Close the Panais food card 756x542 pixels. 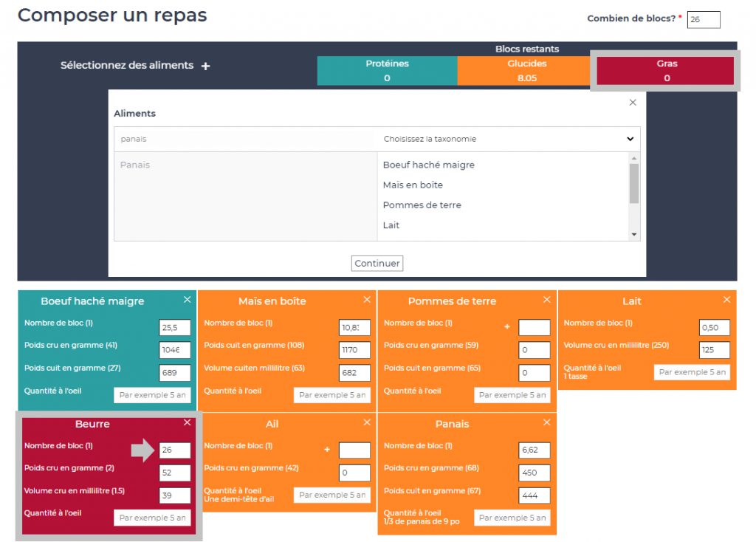pyautogui.click(x=547, y=422)
